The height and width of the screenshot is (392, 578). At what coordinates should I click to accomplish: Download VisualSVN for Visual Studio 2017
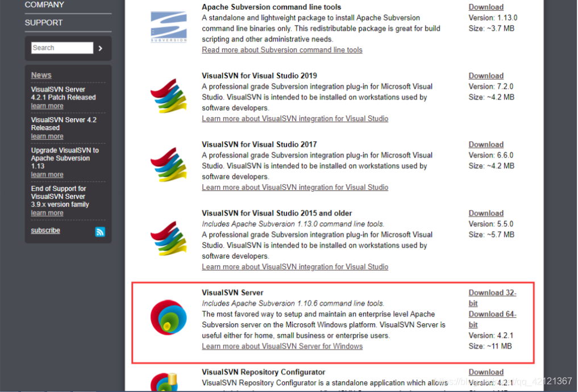486,145
